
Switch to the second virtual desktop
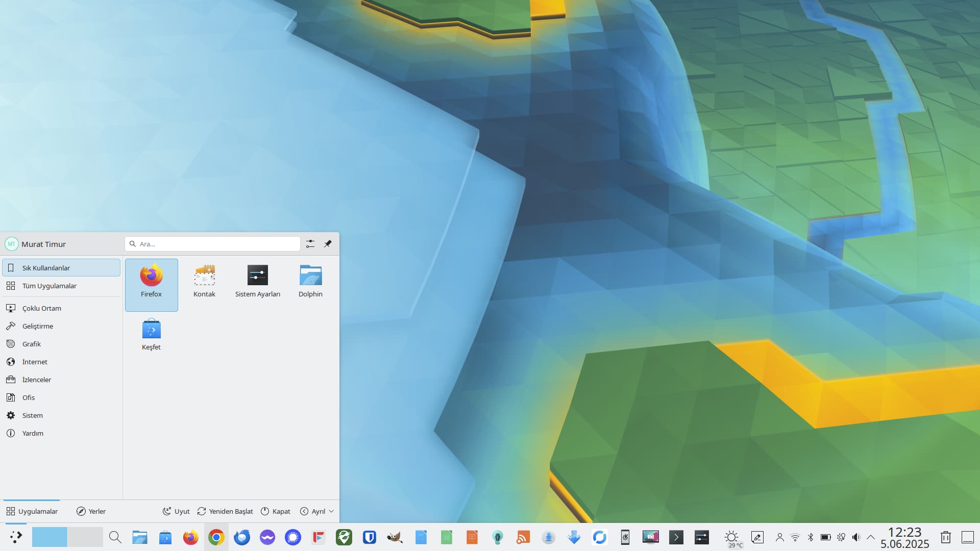coord(85,537)
